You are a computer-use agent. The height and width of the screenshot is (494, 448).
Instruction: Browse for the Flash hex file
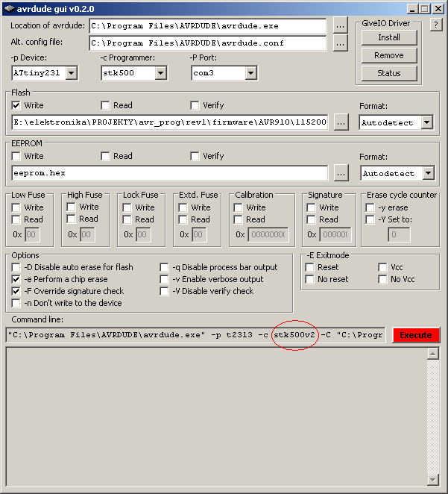(x=341, y=122)
